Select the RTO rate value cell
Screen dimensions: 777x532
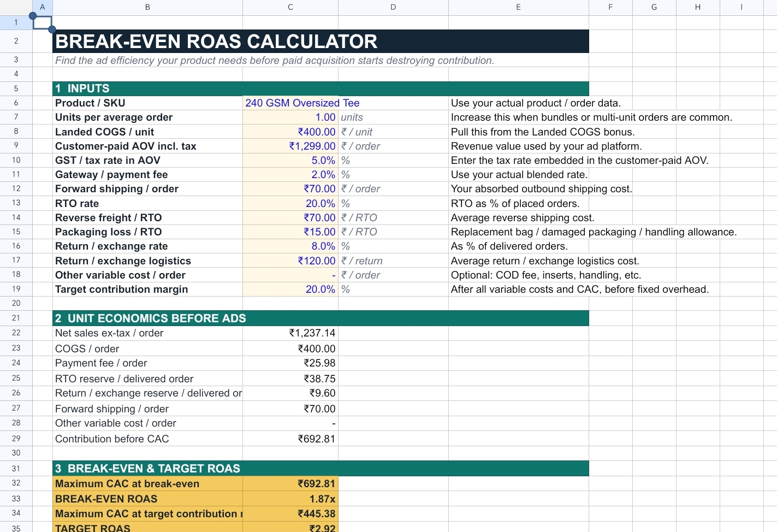(x=290, y=203)
